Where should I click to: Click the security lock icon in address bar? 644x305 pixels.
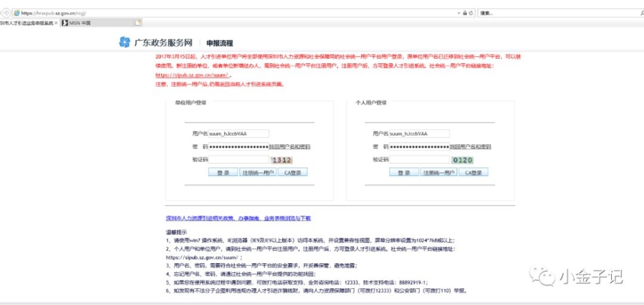[465, 13]
